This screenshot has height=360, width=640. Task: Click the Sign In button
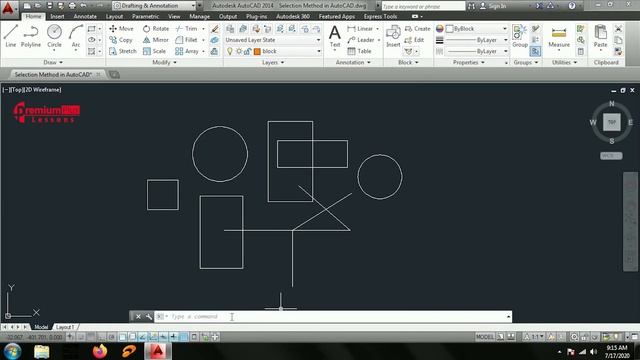point(493,6)
